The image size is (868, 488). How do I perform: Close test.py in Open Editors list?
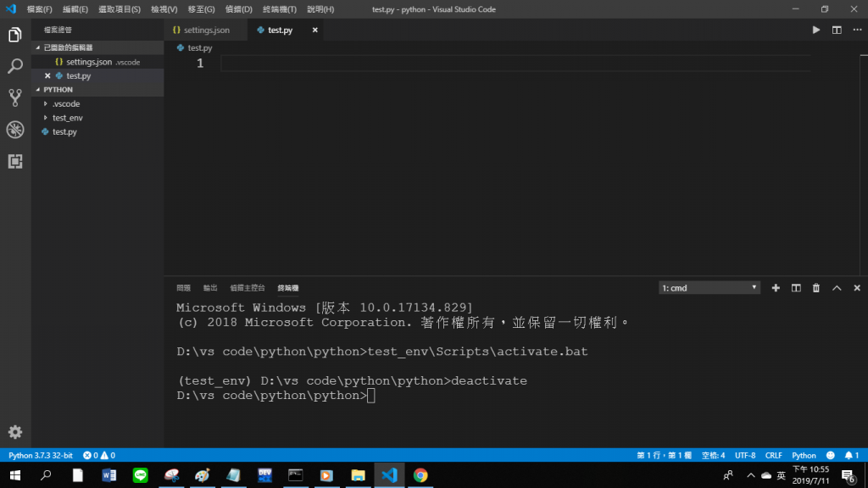click(47, 75)
